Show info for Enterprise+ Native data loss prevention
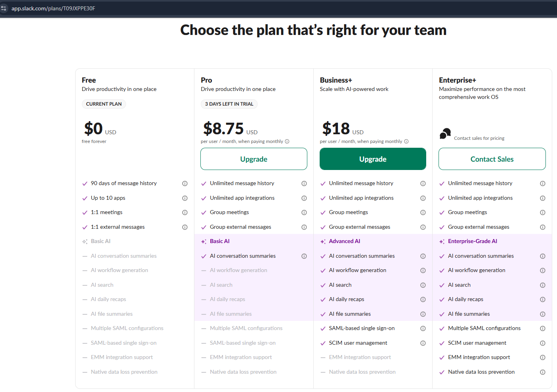557x392 pixels. tap(543, 372)
